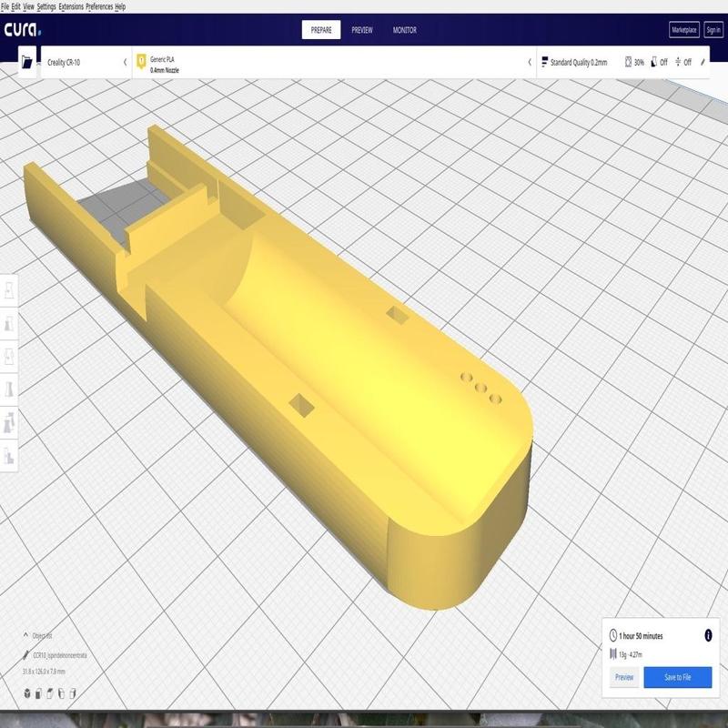The image size is (728, 728).
Task: Select the Per Model Settings tool
Action: point(9,422)
